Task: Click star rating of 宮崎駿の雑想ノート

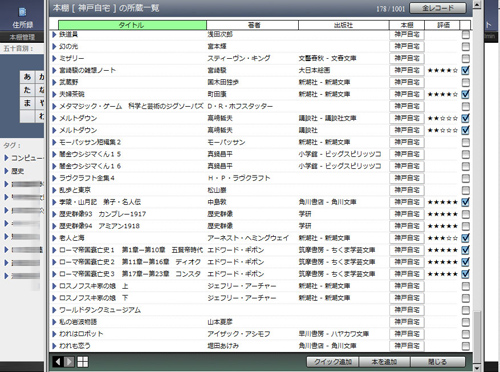Action: pos(443,70)
